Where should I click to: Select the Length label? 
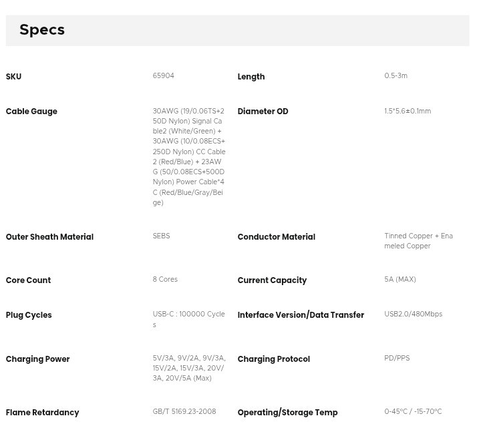[251, 77]
